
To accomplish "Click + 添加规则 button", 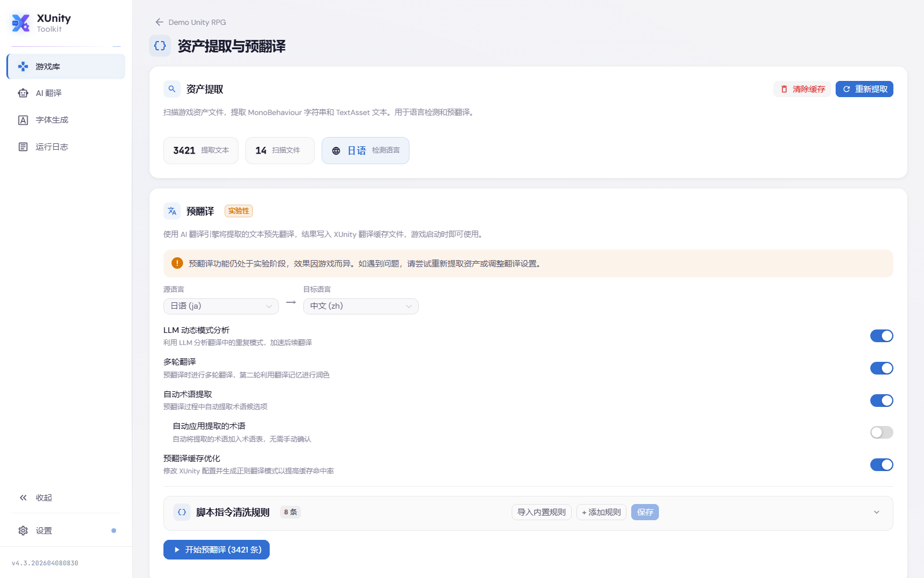I will [x=601, y=512].
